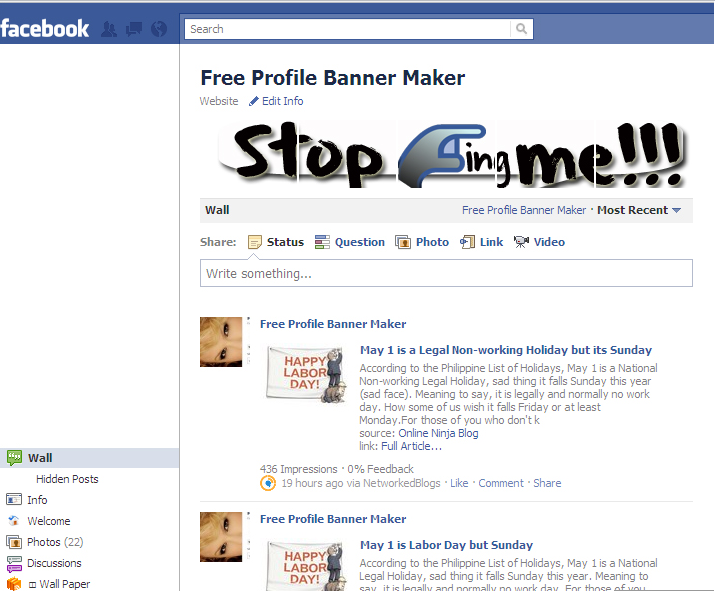Click the Wall Paper sidebar icon
Screen dimensions: 715x596
pyautogui.click(x=14, y=584)
